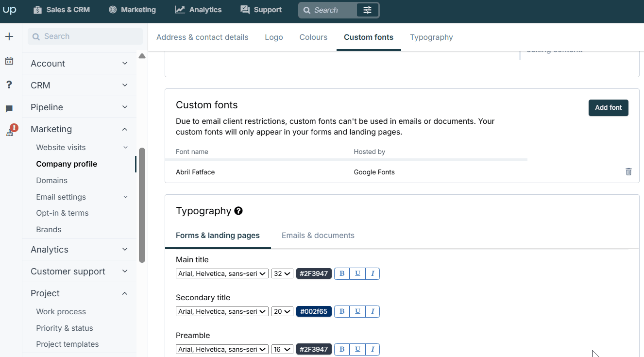Open Analytics top menu

[198, 10]
